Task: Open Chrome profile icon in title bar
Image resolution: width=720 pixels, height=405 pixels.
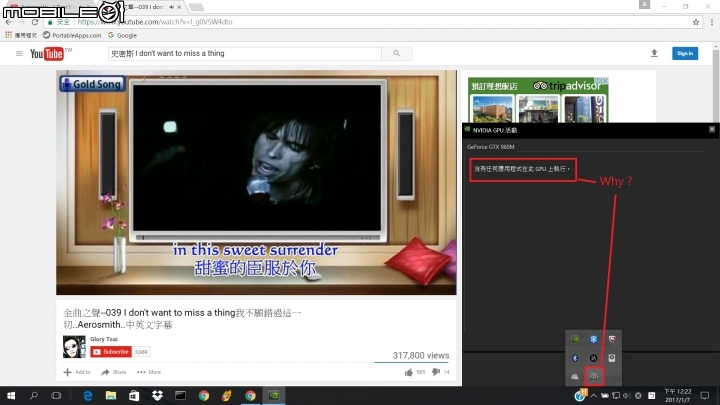Action: [x=644, y=5]
